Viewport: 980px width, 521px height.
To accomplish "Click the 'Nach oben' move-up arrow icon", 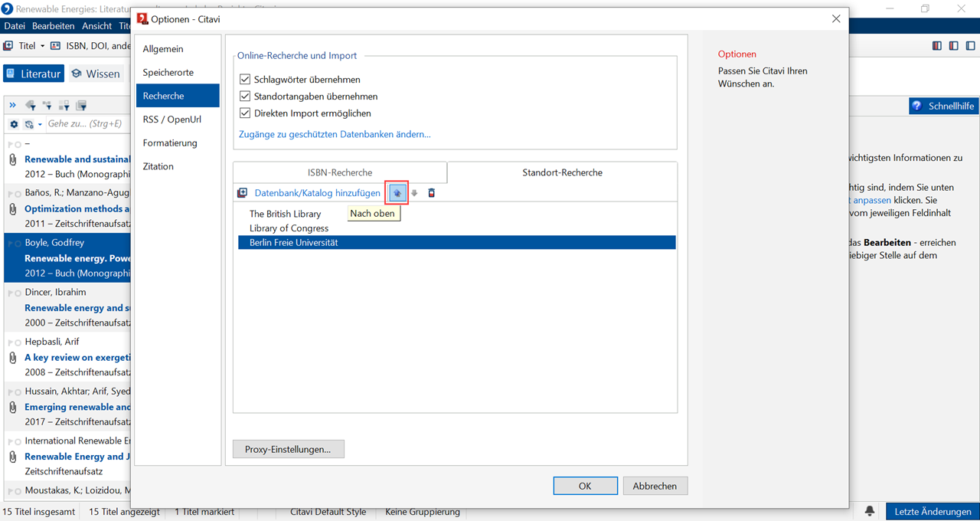I will point(397,193).
